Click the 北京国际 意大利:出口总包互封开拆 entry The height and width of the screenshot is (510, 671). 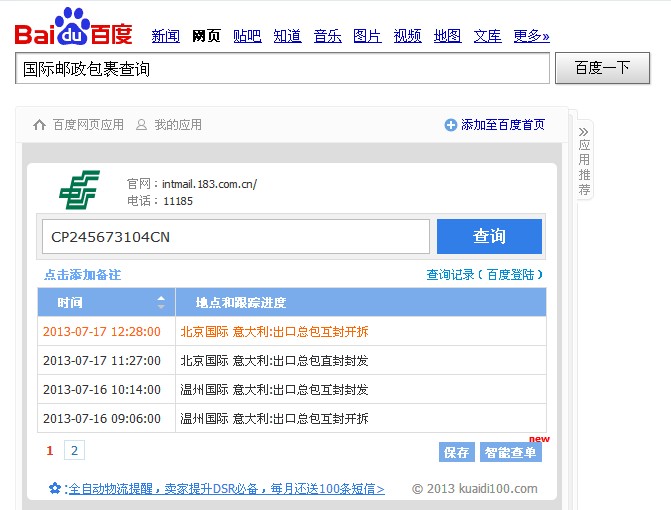click(x=274, y=332)
